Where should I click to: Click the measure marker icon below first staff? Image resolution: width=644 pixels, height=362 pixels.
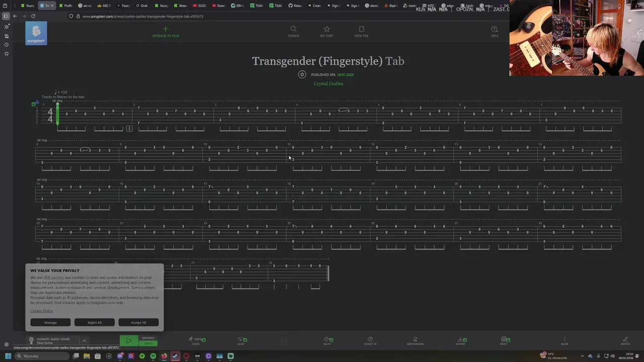click(x=129, y=129)
